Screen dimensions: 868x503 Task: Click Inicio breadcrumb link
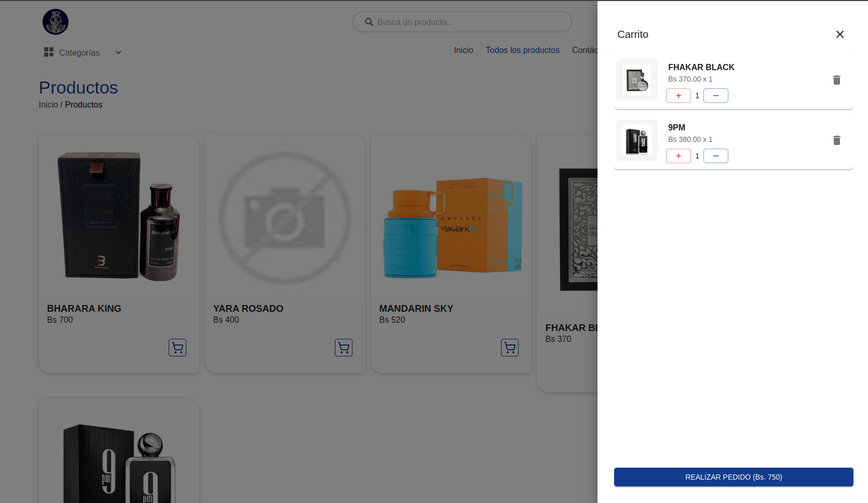(48, 105)
